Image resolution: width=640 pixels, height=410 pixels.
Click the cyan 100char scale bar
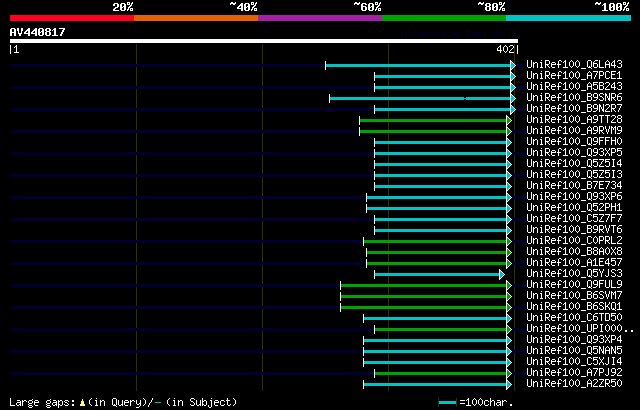447,403
